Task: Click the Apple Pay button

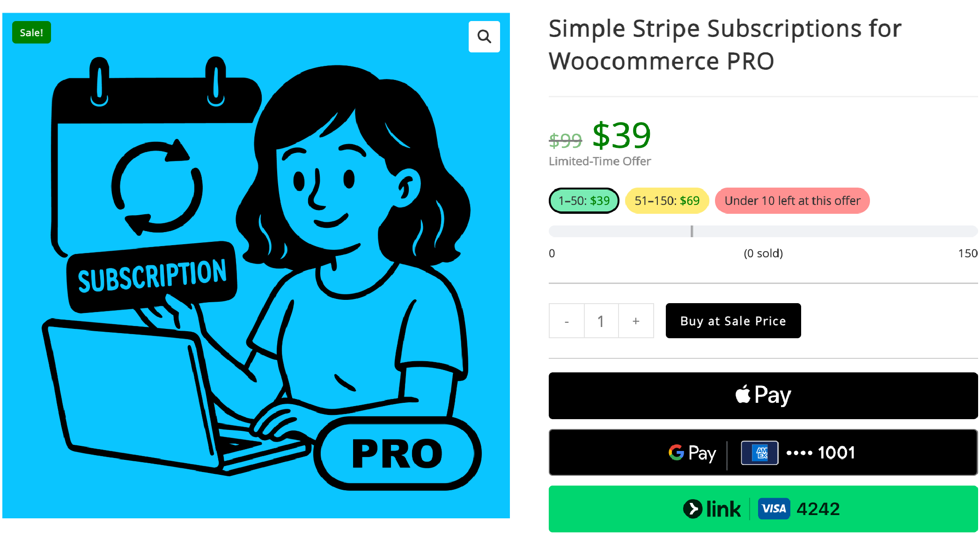Action: tap(763, 395)
